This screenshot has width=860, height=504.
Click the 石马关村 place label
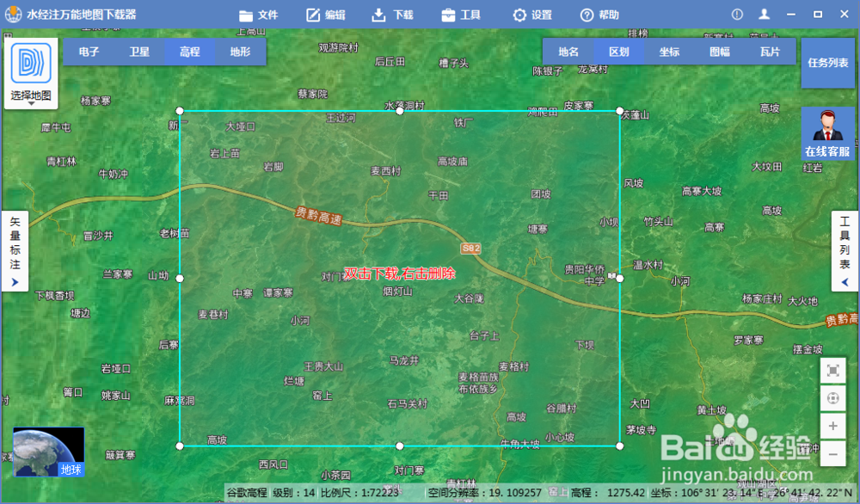coord(407,404)
